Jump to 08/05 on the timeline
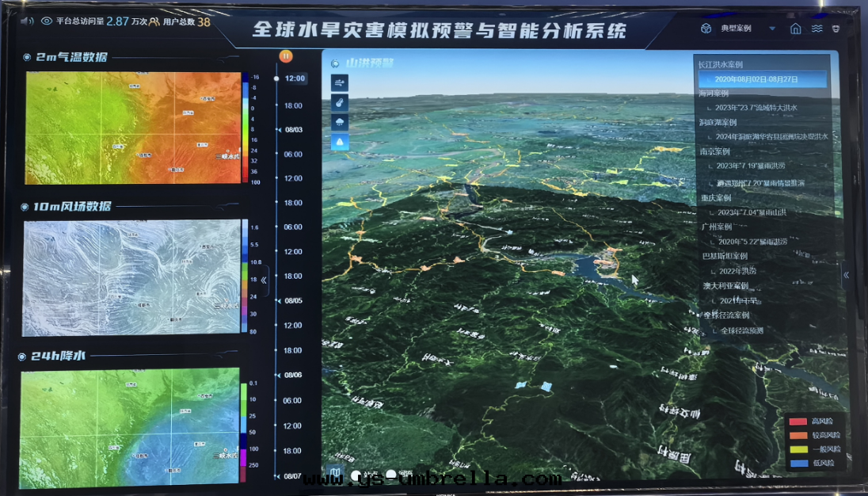Image resolution: width=868 pixels, height=496 pixels. click(x=294, y=300)
